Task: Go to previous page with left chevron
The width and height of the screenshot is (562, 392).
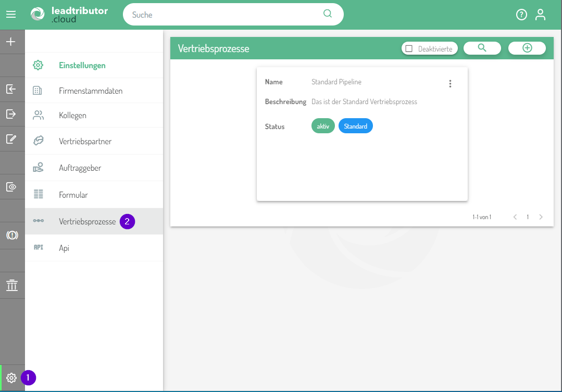Action: click(x=515, y=217)
